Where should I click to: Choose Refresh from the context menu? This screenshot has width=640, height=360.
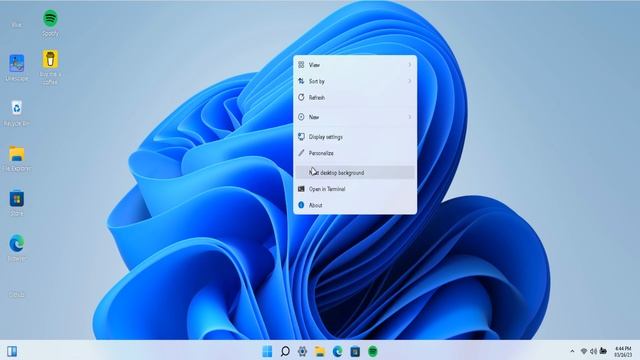click(355, 98)
